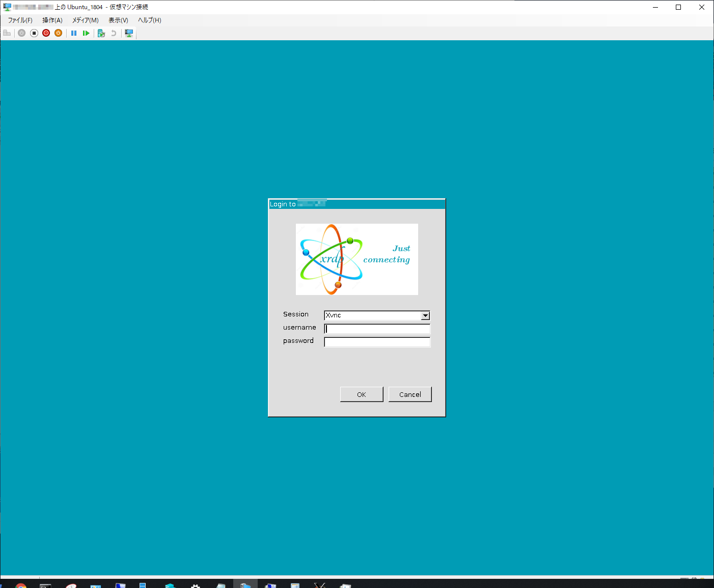Click the orange Save state icon
The width and height of the screenshot is (714, 588).
click(x=59, y=33)
